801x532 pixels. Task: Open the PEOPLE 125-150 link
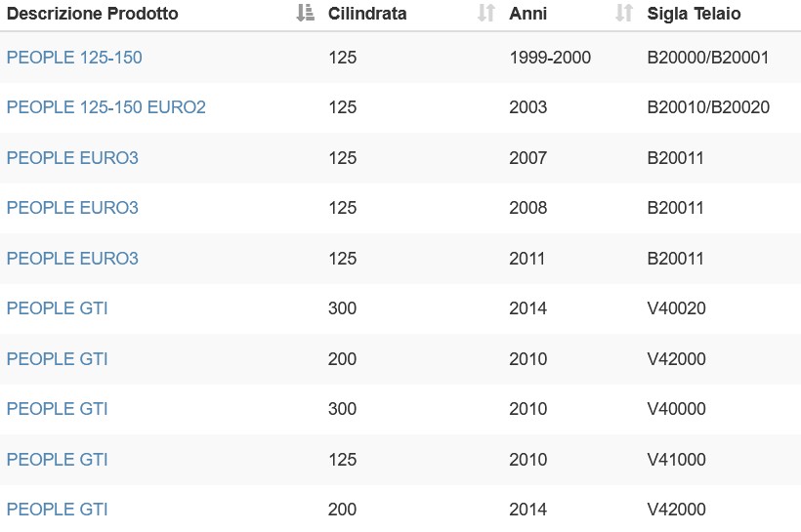(x=74, y=58)
